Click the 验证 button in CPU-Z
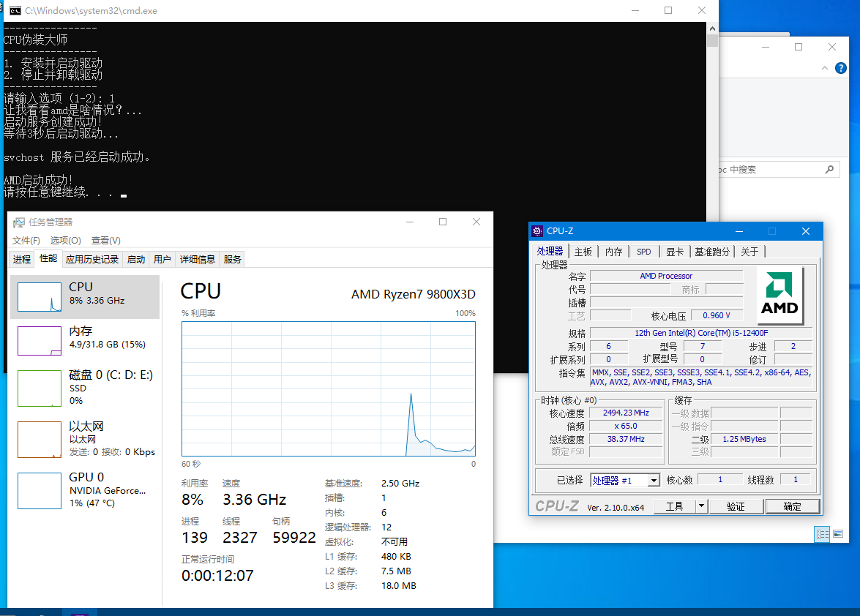Viewport: 860px width, 616px height. click(x=736, y=506)
